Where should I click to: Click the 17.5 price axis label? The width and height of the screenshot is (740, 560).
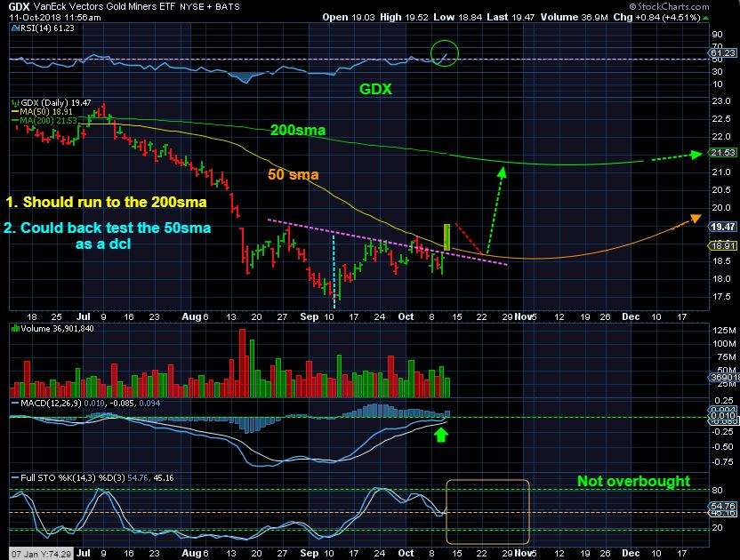click(x=721, y=296)
